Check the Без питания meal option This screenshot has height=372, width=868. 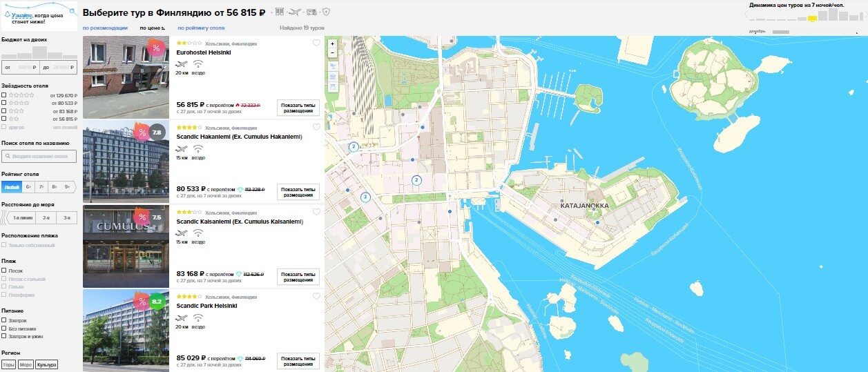[4, 329]
